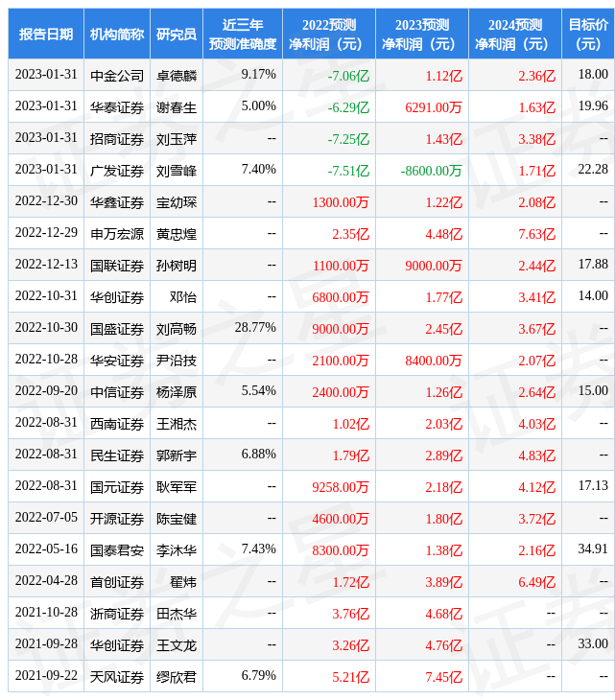Click the 9.17% accuracy value

coord(259,74)
